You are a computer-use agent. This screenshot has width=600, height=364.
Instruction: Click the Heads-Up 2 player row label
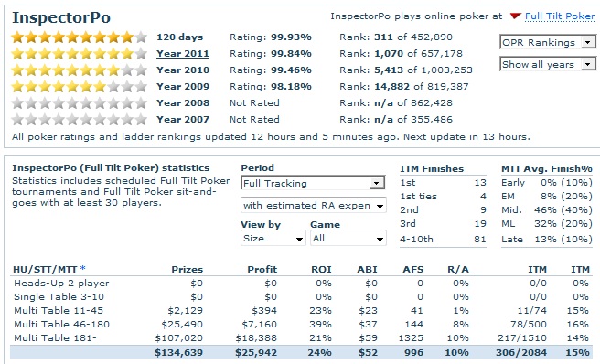(x=61, y=284)
